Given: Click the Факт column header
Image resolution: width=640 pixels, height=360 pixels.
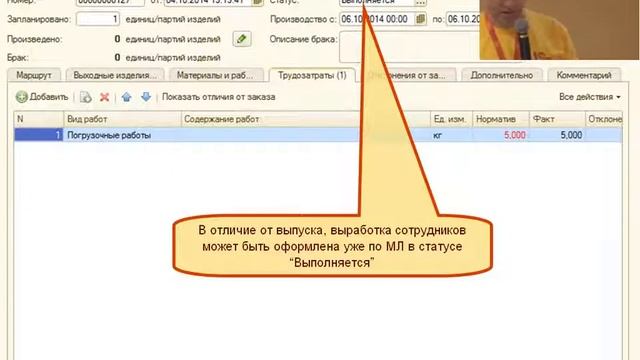Looking at the screenshot, I should pyautogui.click(x=557, y=119).
